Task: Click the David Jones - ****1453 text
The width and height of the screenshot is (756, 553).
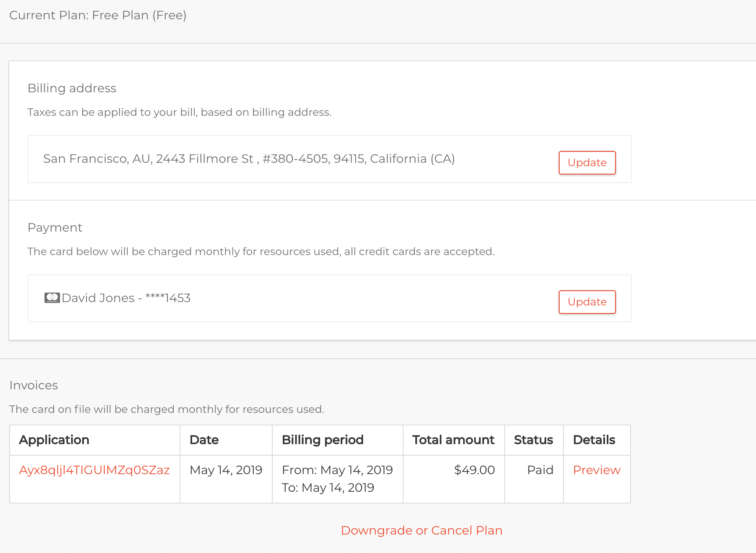Action: click(x=126, y=298)
